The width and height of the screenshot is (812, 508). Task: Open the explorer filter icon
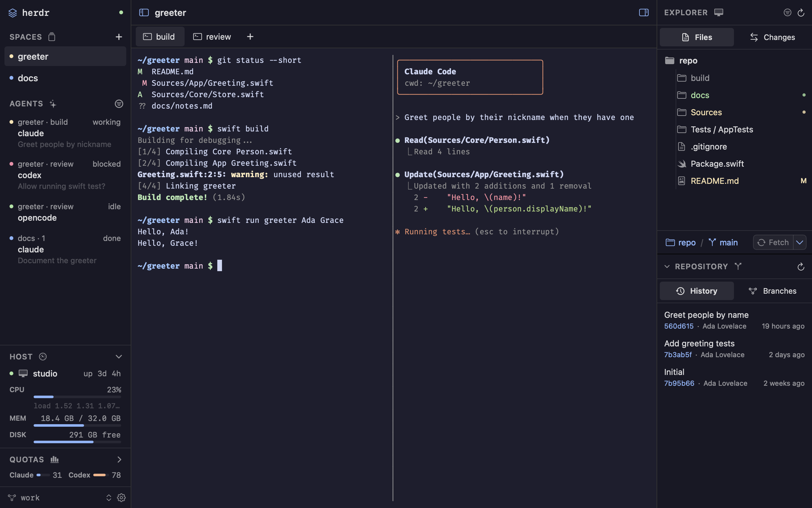click(787, 12)
